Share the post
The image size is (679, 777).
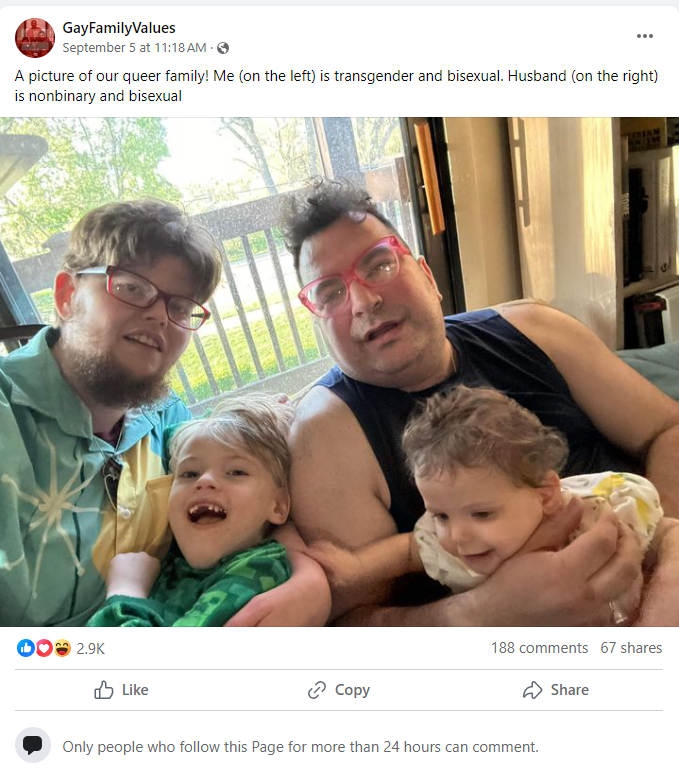556,690
